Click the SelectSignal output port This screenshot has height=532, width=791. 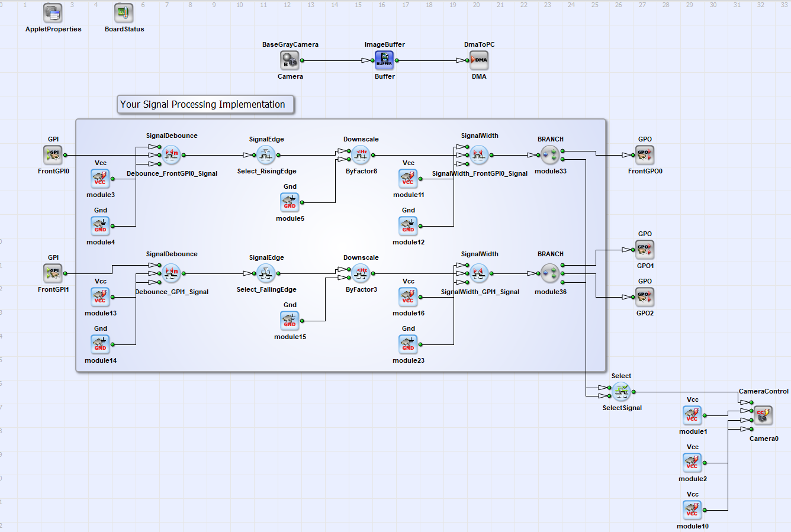click(634, 392)
